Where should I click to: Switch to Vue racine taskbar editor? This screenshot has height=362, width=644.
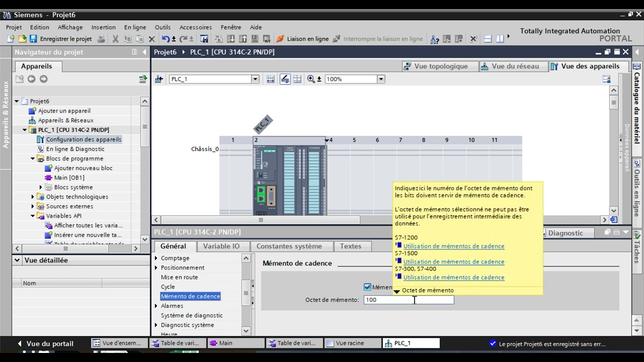pos(353,343)
